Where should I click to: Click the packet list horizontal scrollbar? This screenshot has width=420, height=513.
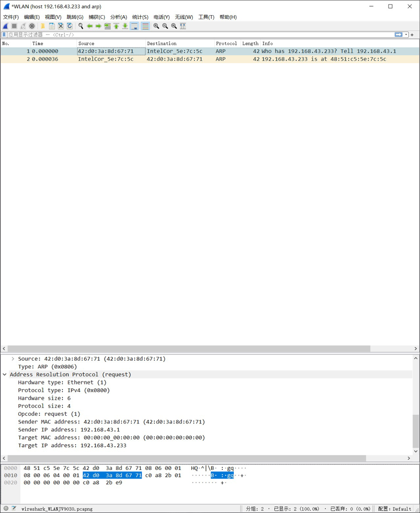[189, 349]
